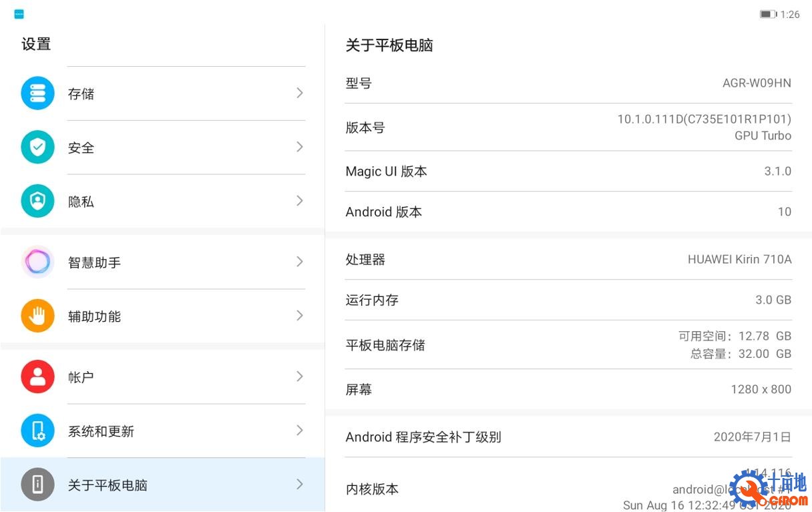Click the blue status bar icon top left

(x=18, y=13)
